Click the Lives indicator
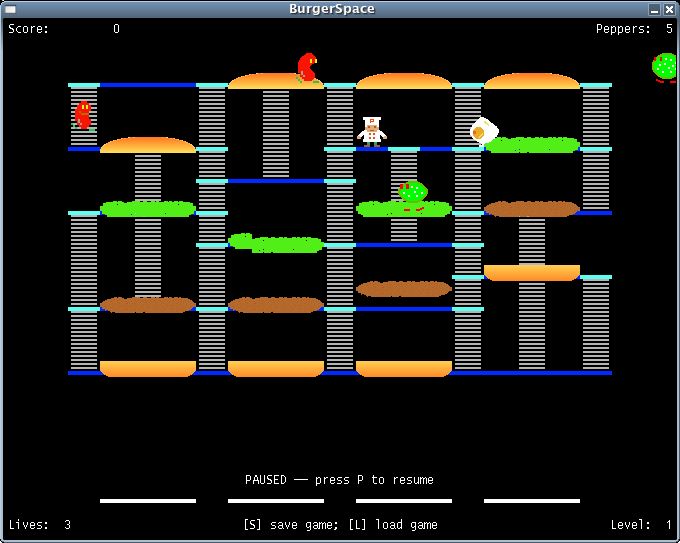The width and height of the screenshot is (680, 543). 39,525
